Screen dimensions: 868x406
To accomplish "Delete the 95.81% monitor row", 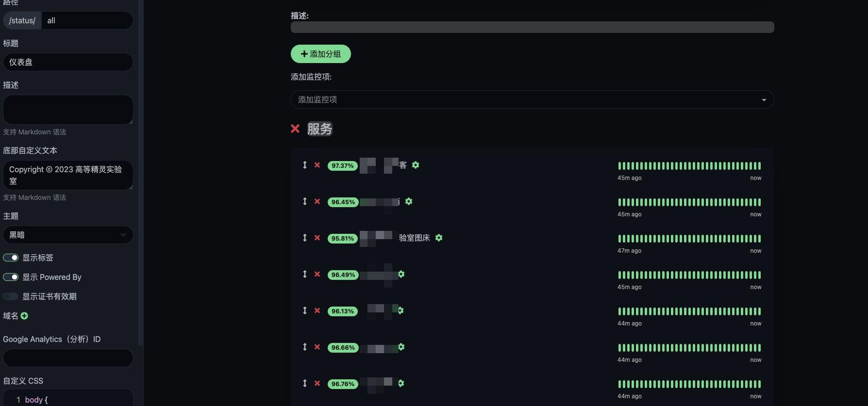I will click(x=317, y=238).
